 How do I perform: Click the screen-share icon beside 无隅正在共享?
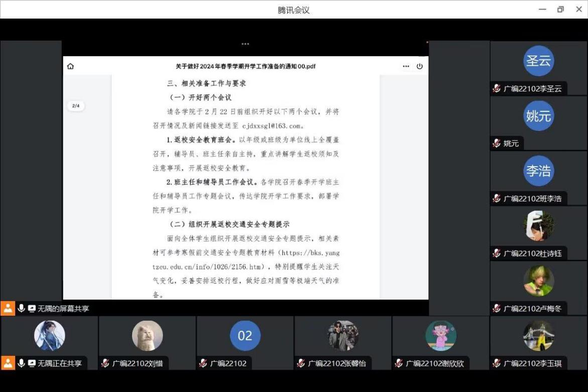(32, 363)
